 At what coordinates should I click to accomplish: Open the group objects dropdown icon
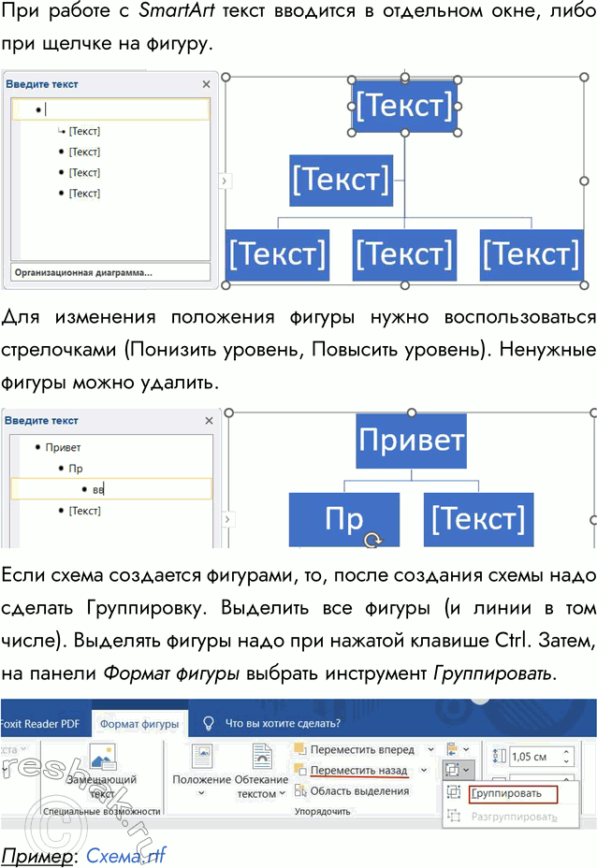point(459,769)
